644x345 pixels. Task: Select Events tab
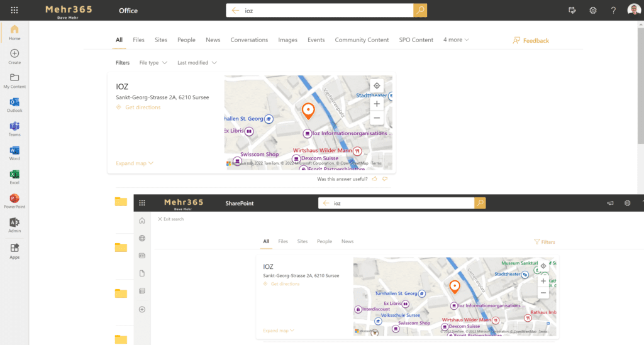pos(316,40)
